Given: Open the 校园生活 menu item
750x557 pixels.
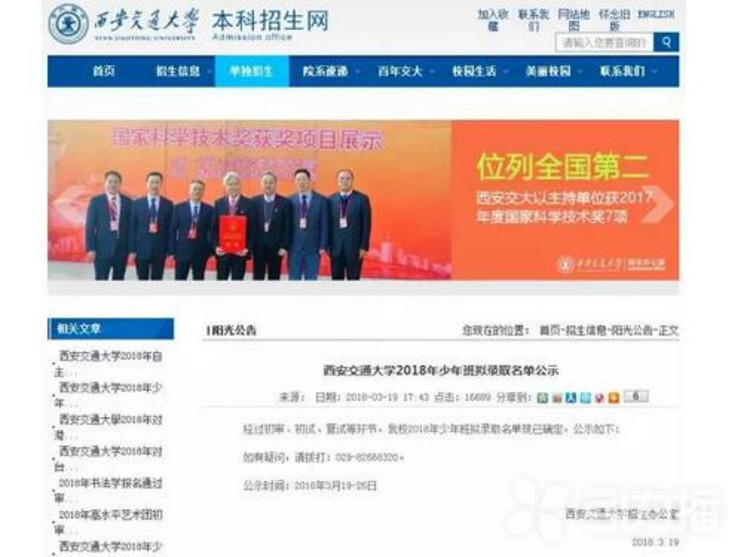Looking at the screenshot, I should [474, 71].
